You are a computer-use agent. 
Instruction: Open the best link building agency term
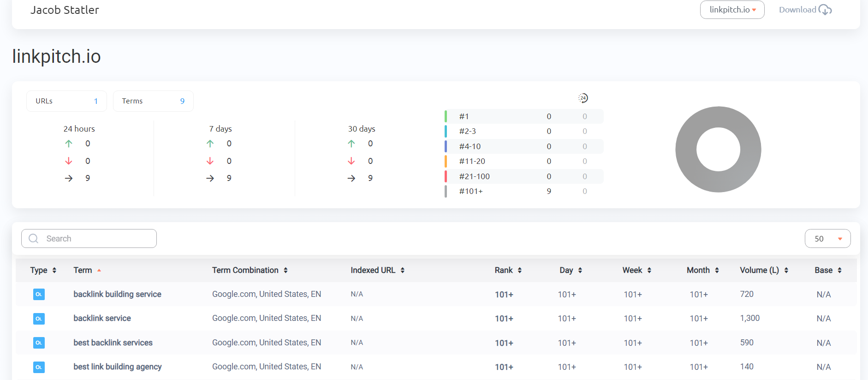click(x=117, y=367)
